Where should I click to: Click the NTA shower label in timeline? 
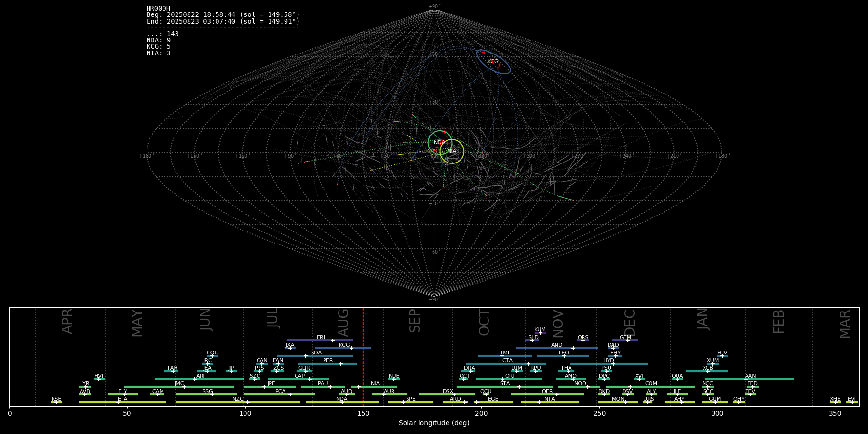click(550, 399)
